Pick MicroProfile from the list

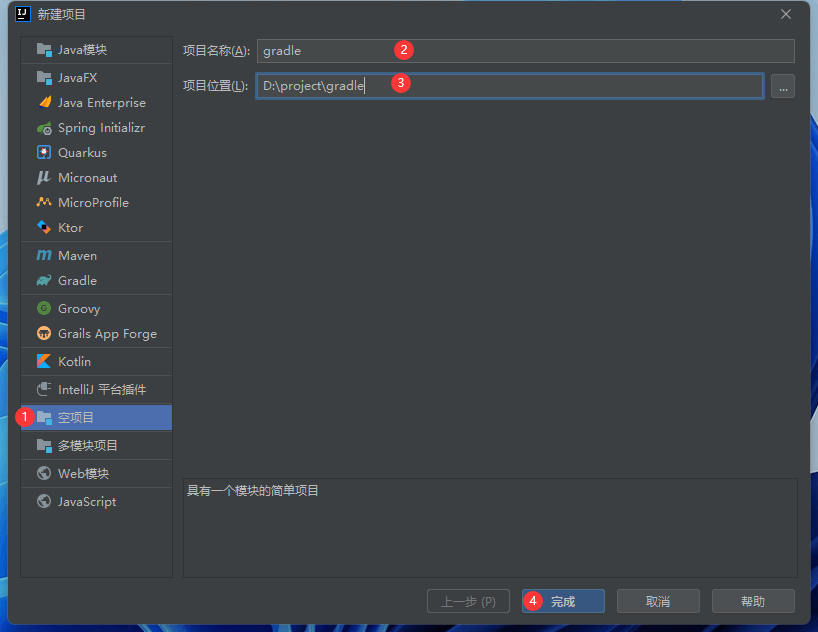pyautogui.click(x=97, y=202)
